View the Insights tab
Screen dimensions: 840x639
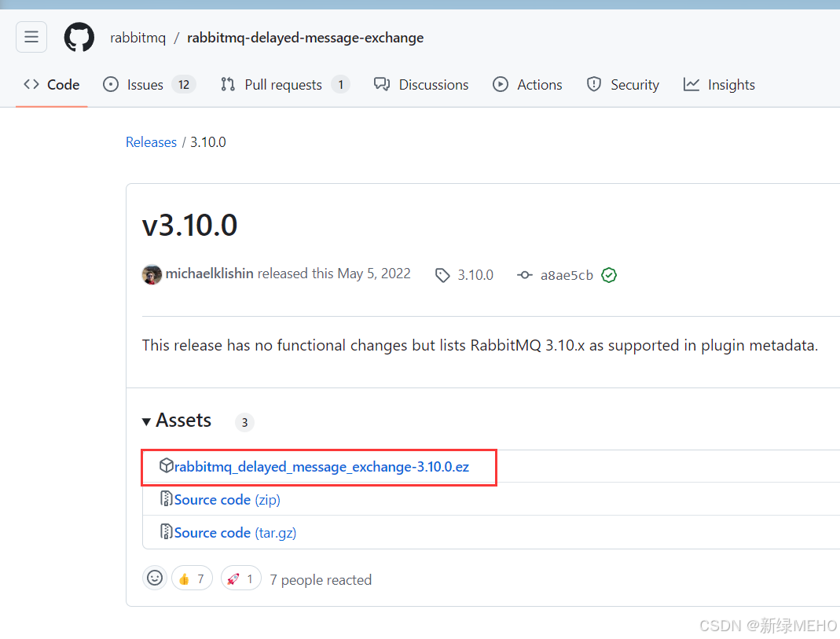pyautogui.click(x=719, y=85)
